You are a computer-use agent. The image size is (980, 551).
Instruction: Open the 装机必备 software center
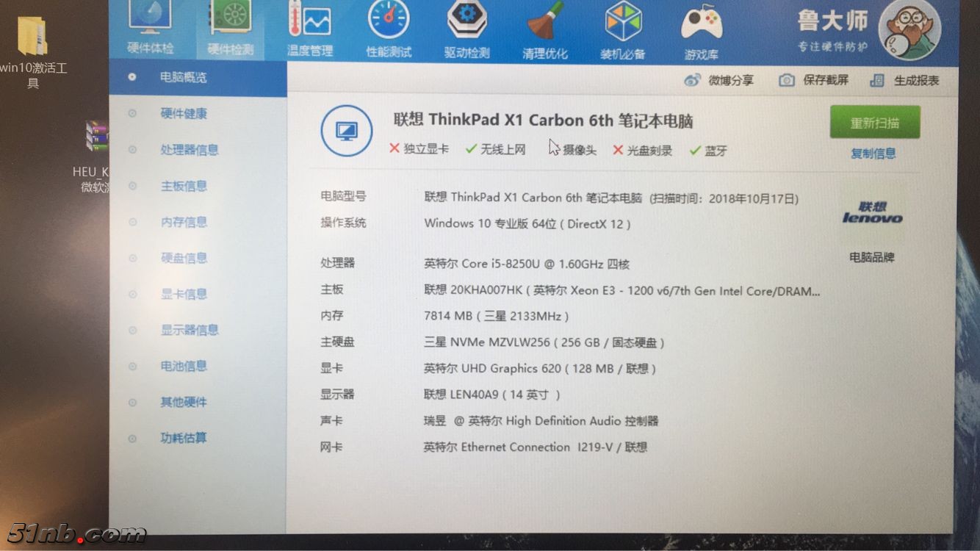[x=623, y=29]
